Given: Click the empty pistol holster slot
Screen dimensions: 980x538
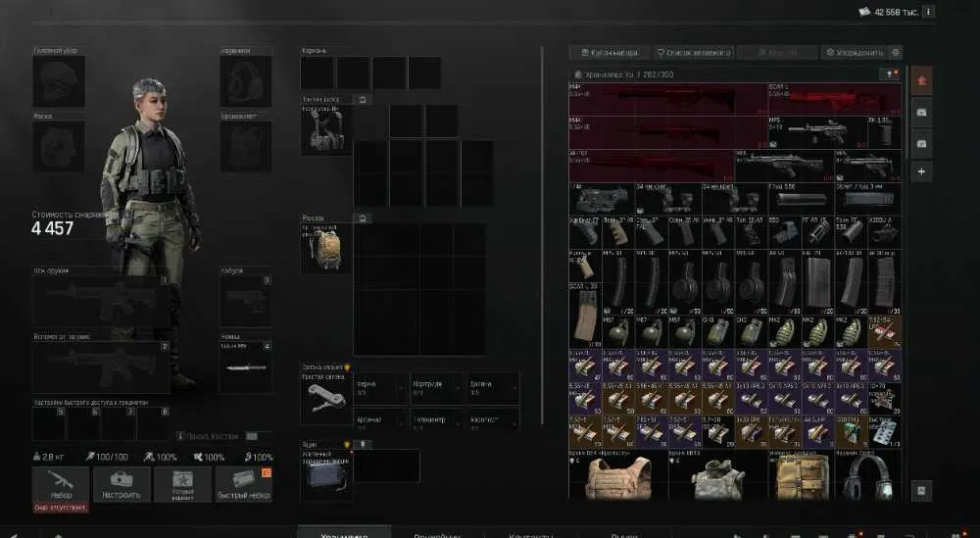Looking at the screenshot, I should point(246,301).
